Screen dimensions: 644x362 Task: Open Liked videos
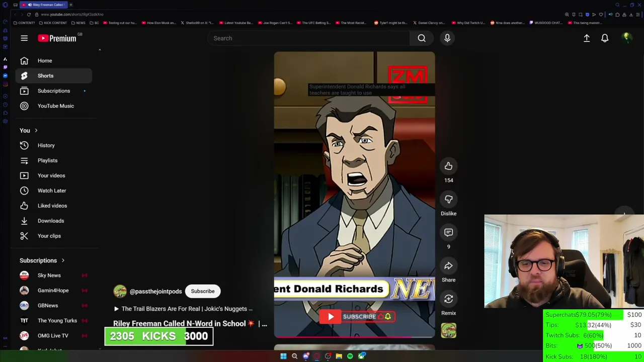[54, 206]
